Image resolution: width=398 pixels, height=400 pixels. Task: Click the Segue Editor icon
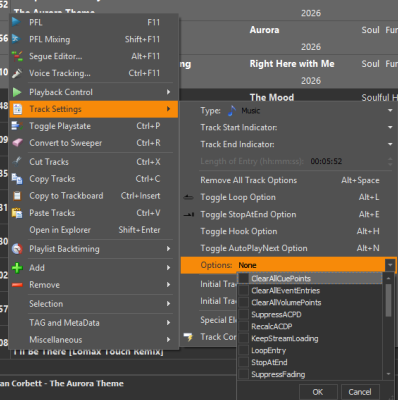[17, 56]
